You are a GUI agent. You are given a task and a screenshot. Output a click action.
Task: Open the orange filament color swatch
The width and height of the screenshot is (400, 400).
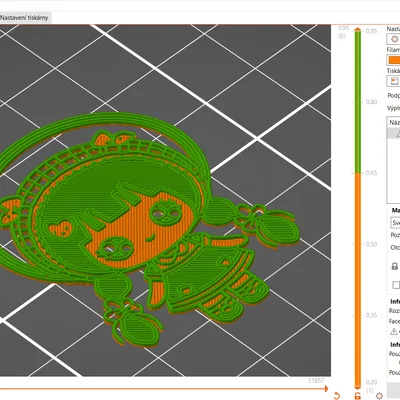[394, 60]
